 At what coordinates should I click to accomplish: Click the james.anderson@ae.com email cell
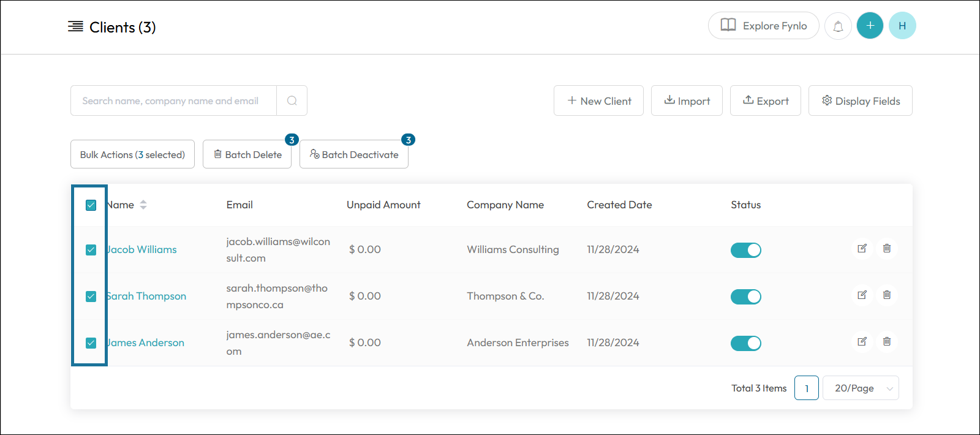(x=278, y=343)
